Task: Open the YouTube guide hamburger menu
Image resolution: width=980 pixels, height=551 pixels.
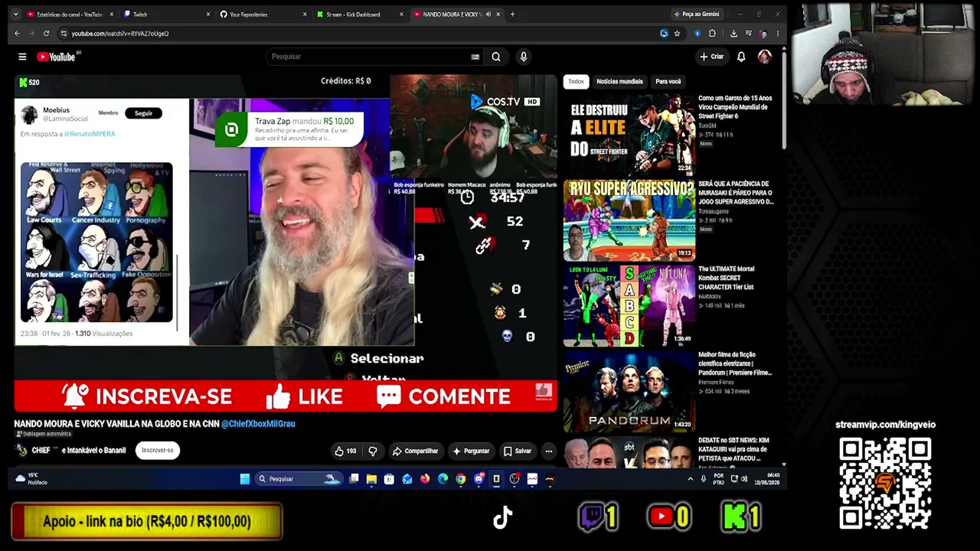Action: 22,57
